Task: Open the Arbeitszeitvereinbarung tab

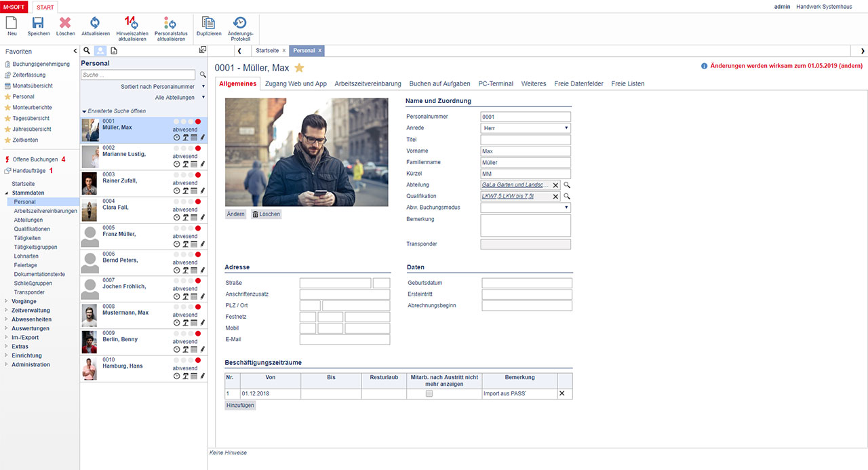Action: click(x=368, y=83)
